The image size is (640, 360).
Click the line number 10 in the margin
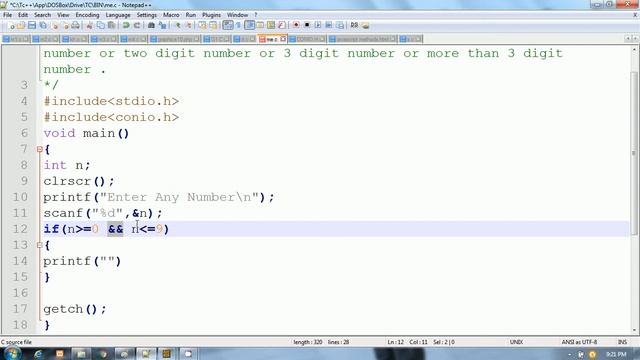click(x=20, y=197)
